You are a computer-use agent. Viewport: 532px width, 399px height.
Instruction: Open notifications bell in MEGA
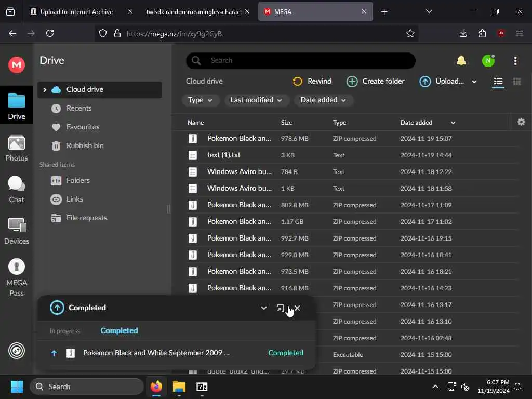461,61
